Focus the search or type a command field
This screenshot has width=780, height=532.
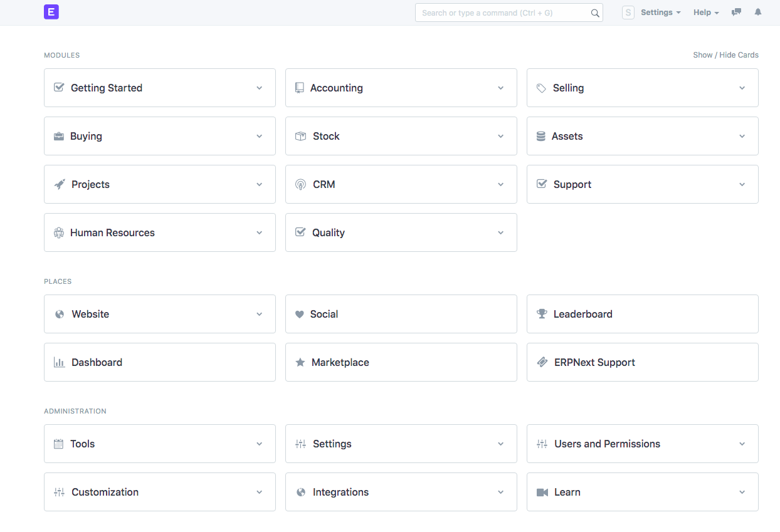(x=509, y=13)
